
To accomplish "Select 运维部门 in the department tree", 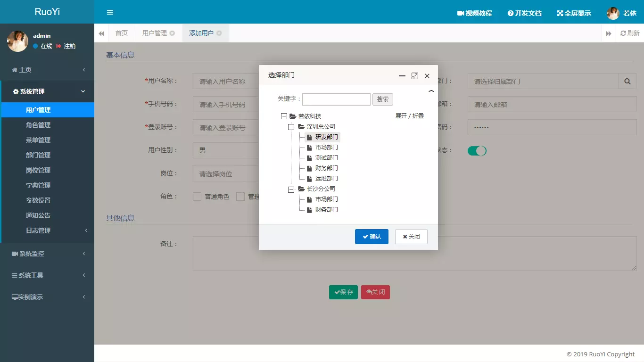I will point(327,178).
